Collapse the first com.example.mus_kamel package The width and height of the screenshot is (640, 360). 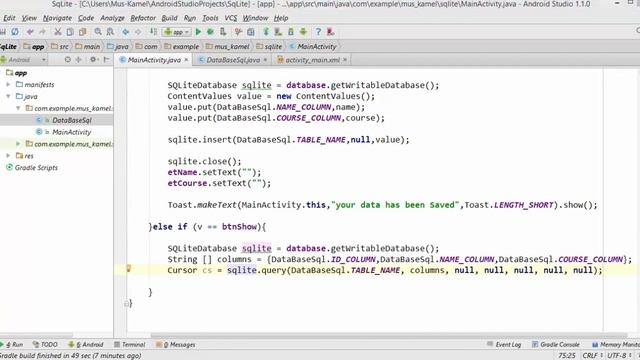pyautogui.click(x=18, y=108)
